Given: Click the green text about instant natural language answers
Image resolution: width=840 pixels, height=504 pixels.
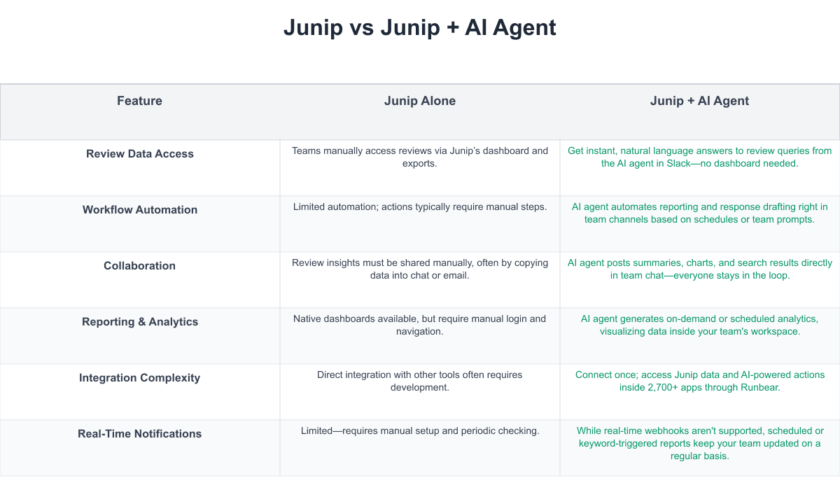Looking at the screenshot, I should point(699,157).
